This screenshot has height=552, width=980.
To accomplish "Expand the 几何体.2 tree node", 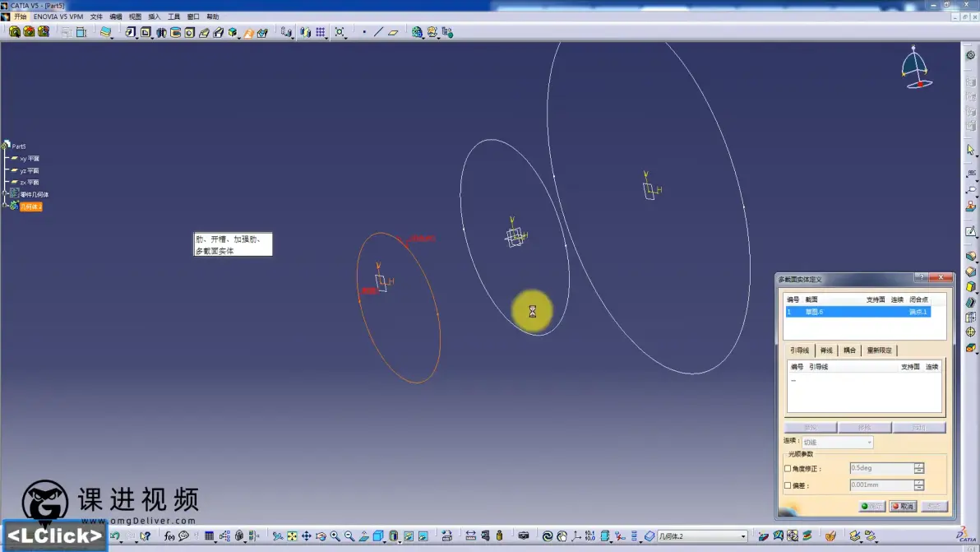I will [5, 206].
